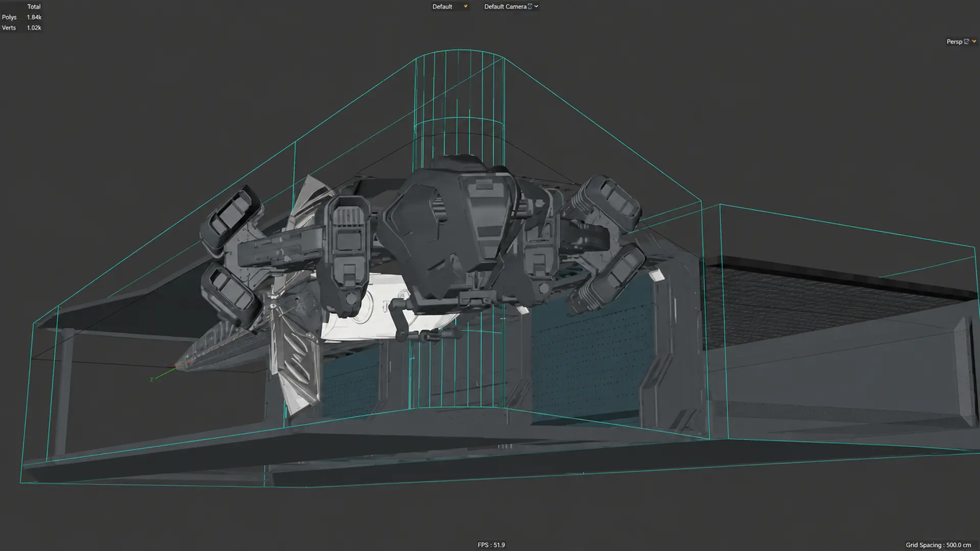This screenshot has height=551, width=980.
Task: Click the Grid Spacing : 500.0 cm readout
Action: (938, 545)
